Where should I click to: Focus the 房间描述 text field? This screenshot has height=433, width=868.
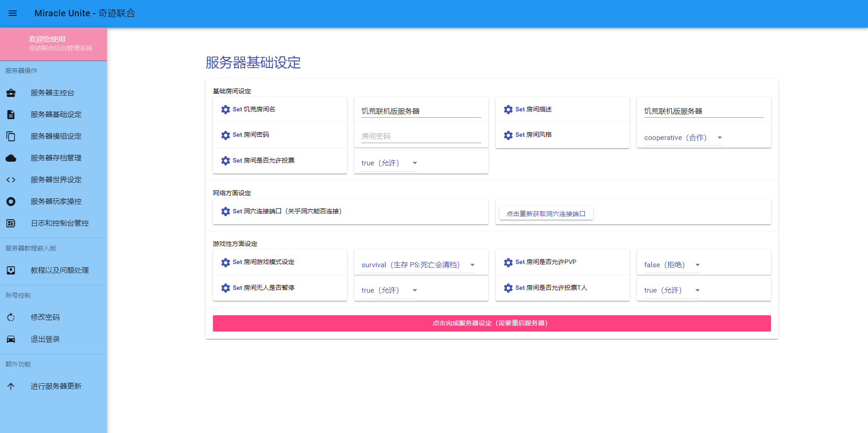click(x=704, y=111)
